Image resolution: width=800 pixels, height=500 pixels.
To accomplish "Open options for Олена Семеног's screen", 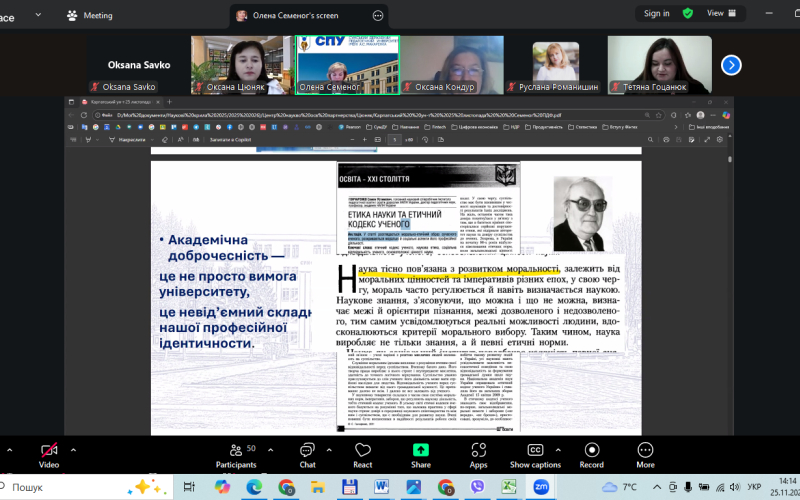I will click(377, 15).
